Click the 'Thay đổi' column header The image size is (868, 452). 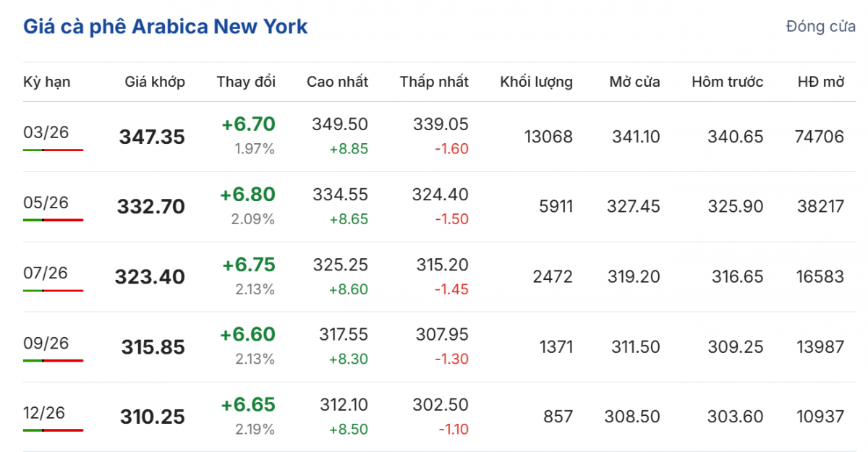click(246, 82)
